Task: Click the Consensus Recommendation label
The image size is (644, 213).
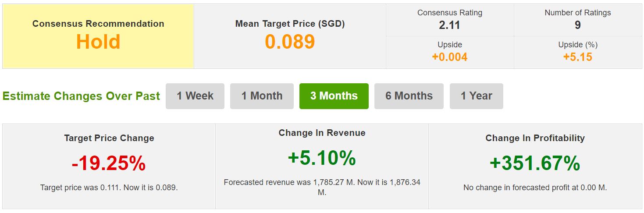Action: point(98,24)
